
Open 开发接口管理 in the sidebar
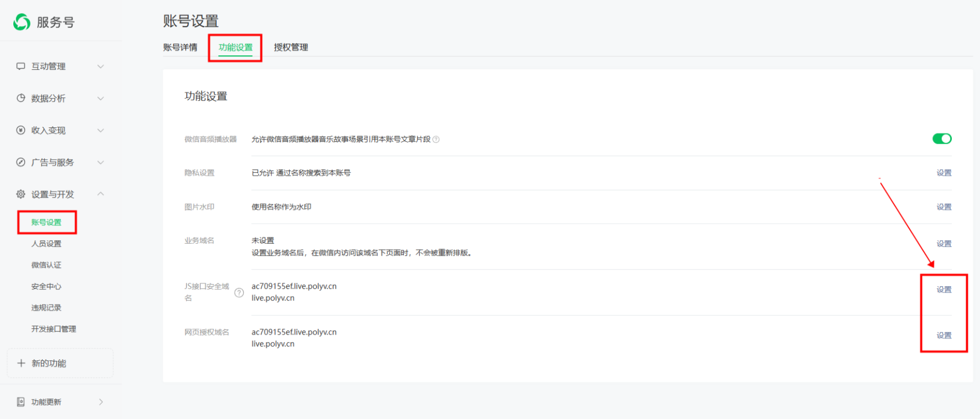click(x=54, y=329)
